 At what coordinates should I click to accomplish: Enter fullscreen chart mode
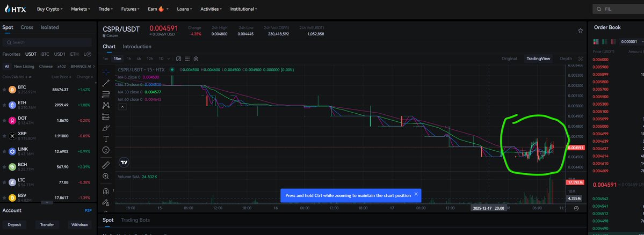point(580,58)
